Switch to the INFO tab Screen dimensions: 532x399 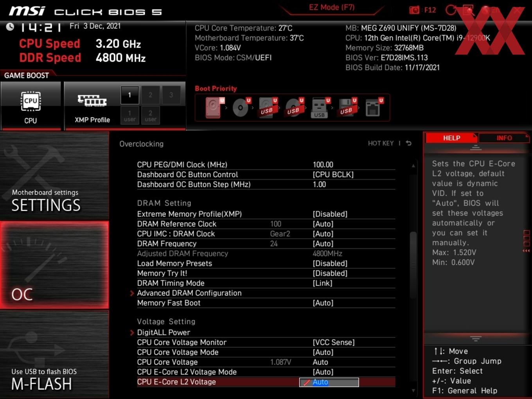point(504,138)
